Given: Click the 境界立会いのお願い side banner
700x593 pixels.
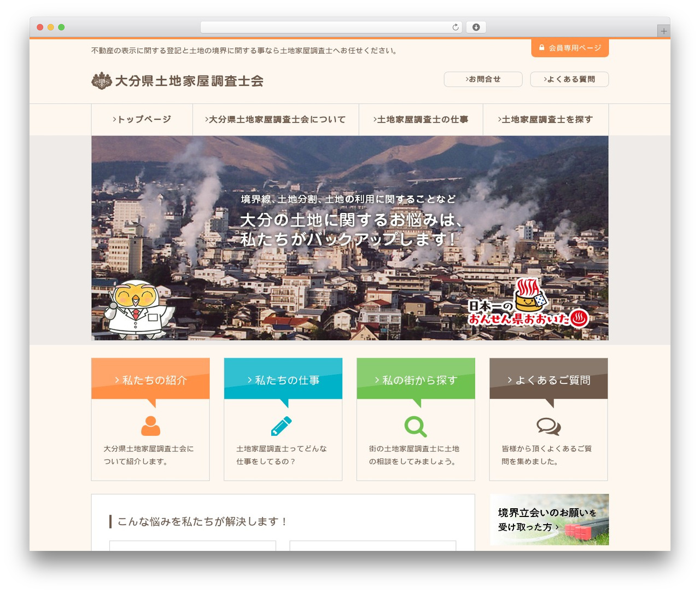Looking at the screenshot, I should pyautogui.click(x=549, y=520).
